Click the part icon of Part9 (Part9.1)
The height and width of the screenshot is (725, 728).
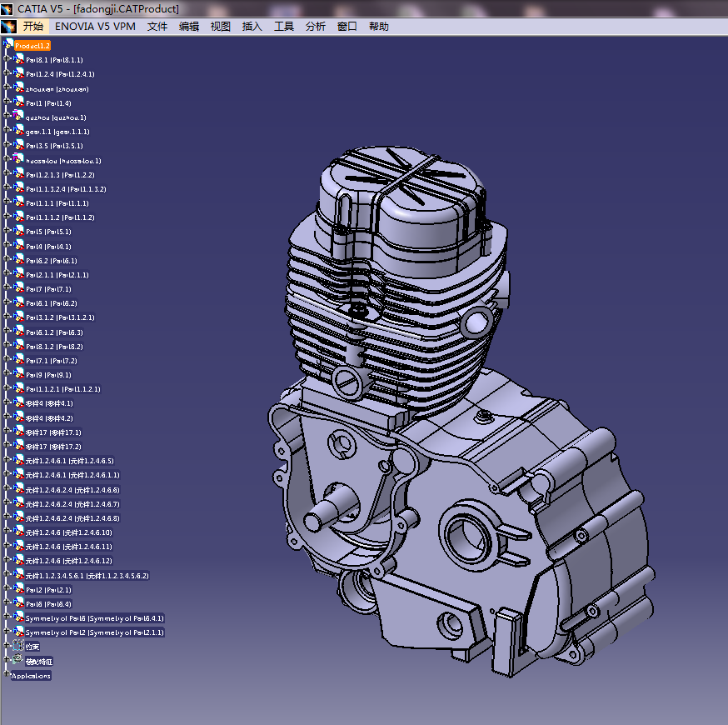(18, 374)
